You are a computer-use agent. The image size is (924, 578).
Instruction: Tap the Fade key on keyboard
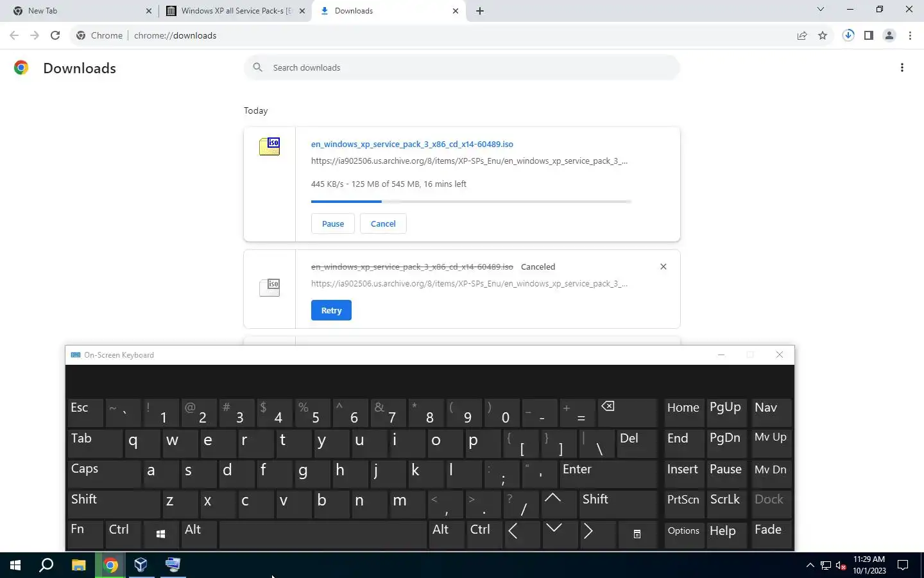point(772,534)
